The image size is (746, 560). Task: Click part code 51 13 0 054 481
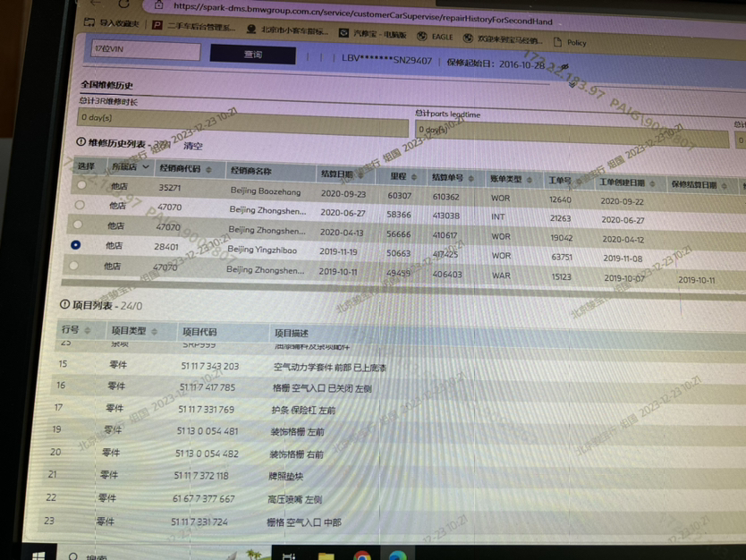[x=208, y=431]
